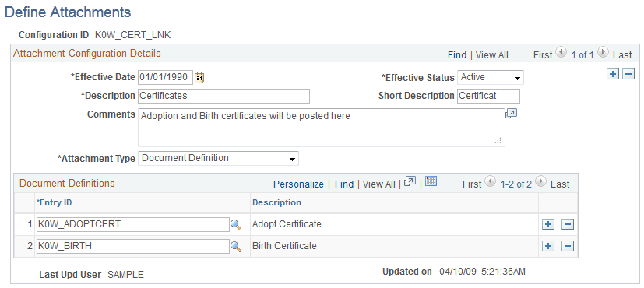Screen dimensions: 644x288
Task: Open the Effective Status dropdown
Action: 491,78
